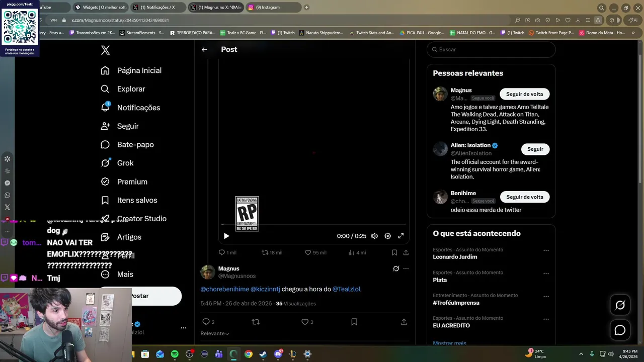644x362 pixels.
Task: Open Seguir in the sidebar
Action: point(120,126)
